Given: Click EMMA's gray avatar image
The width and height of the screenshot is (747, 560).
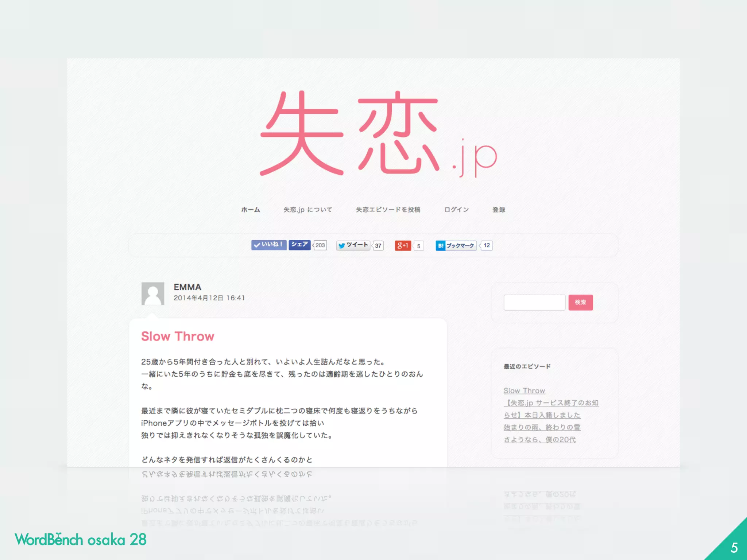Looking at the screenshot, I should click(153, 293).
